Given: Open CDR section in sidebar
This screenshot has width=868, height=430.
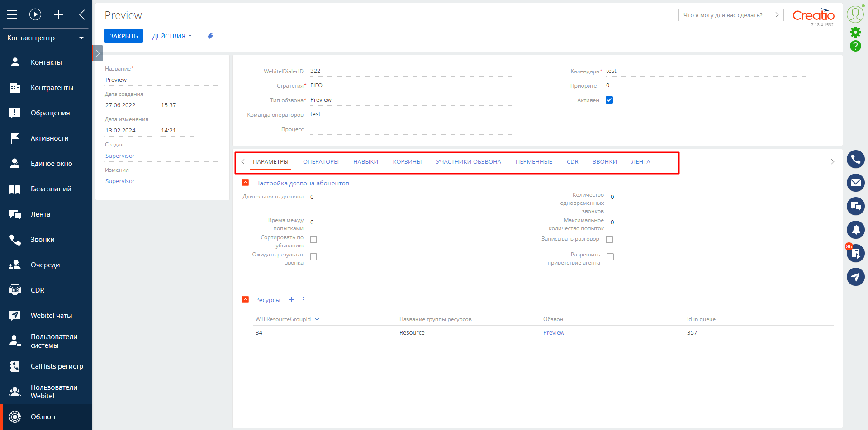Looking at the screenshot, I should [46, 290].
